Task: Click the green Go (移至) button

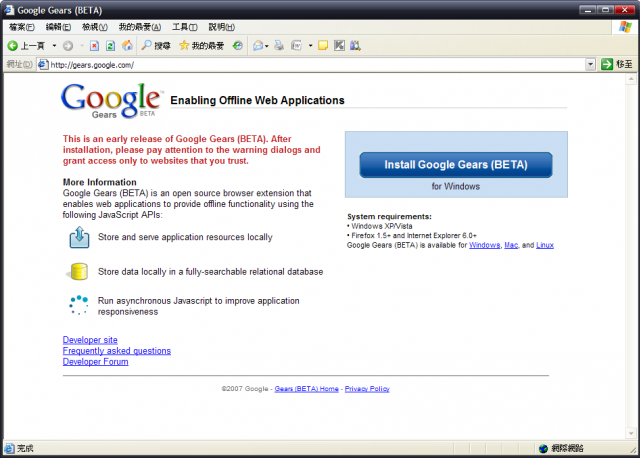Action: pyautogui.click(x=617, y=64)
